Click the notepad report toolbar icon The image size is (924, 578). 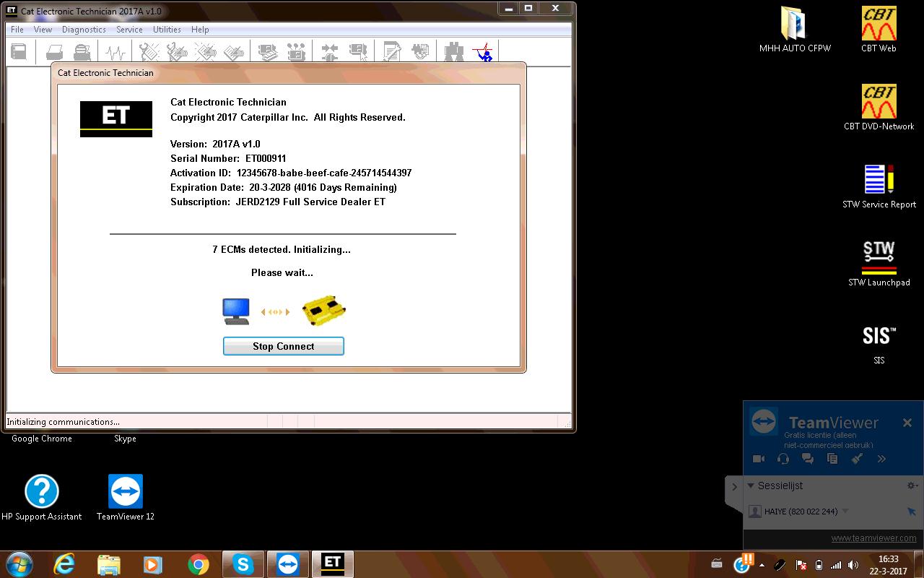click(x=392, y=52)
